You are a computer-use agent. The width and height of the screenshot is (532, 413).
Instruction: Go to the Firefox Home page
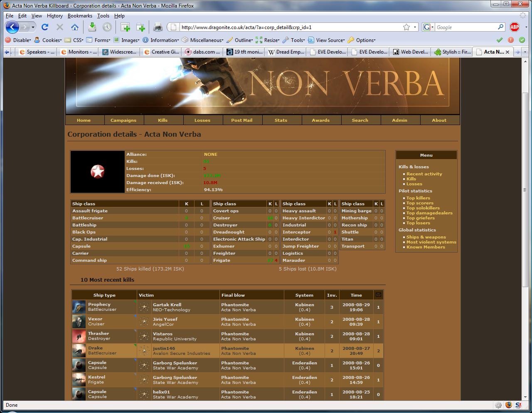coord(75,27)
